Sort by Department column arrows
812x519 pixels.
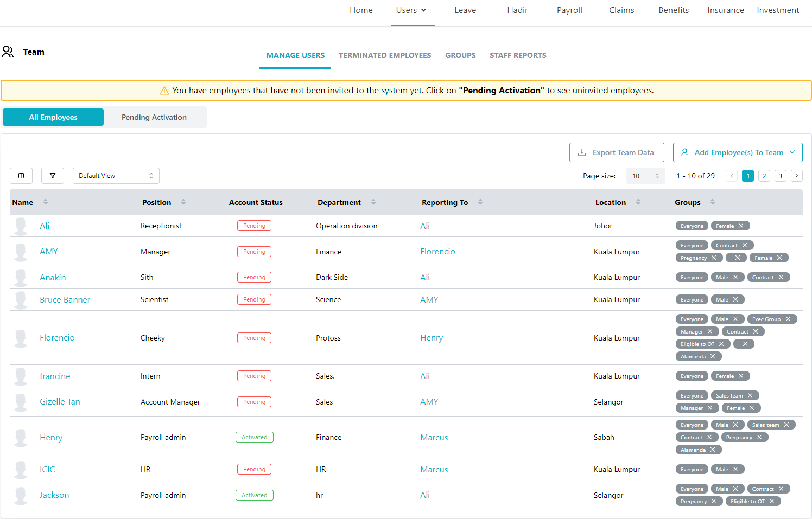[373, 202]
